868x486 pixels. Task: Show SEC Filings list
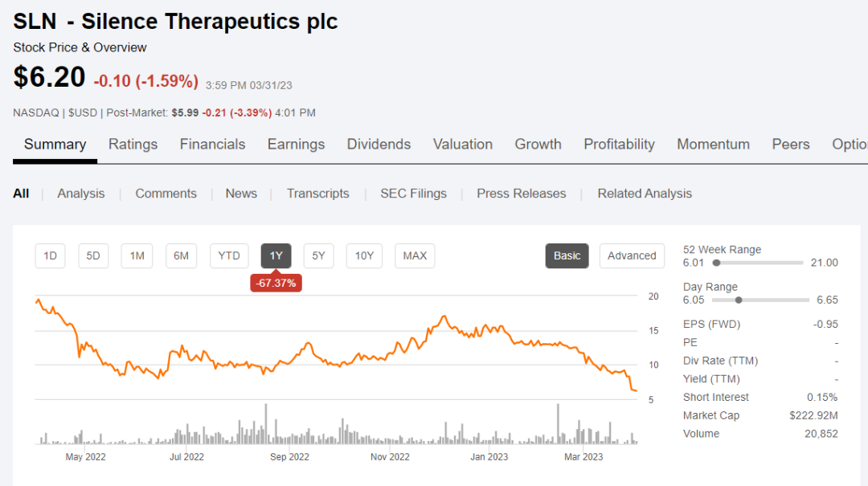click(413, 194)
